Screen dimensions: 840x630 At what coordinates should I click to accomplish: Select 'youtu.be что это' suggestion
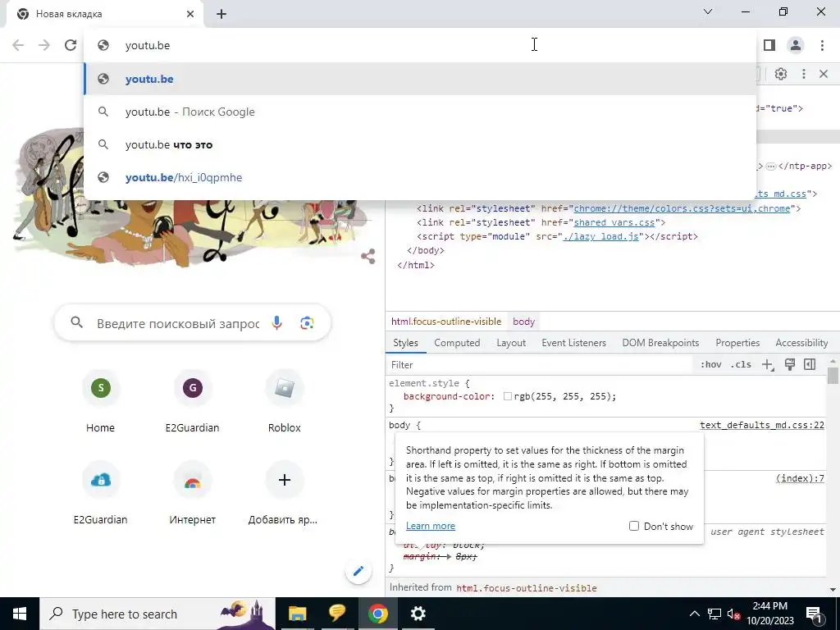(420, 144)
